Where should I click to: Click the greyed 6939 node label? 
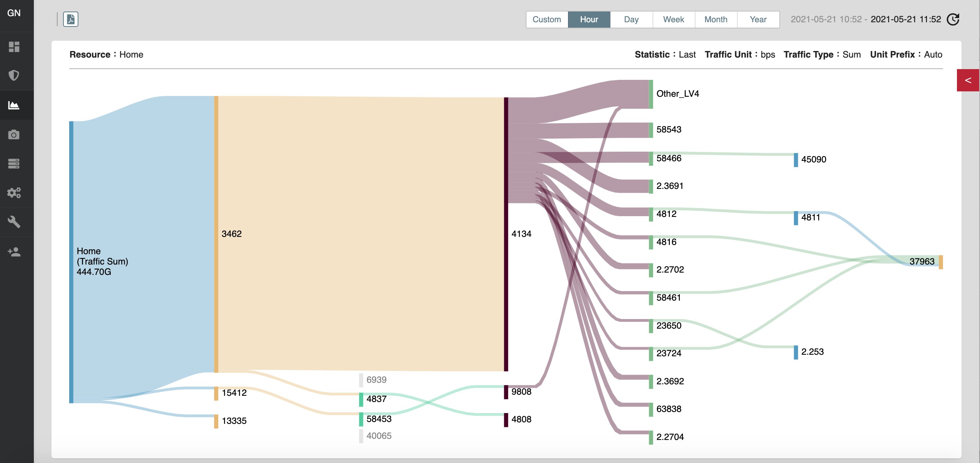coord(376,380)
